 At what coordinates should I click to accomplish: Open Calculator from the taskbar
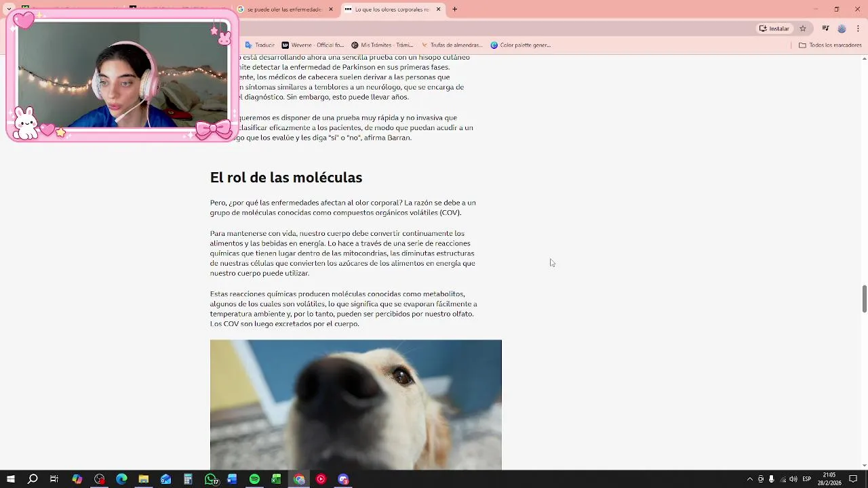click(188, 479)
